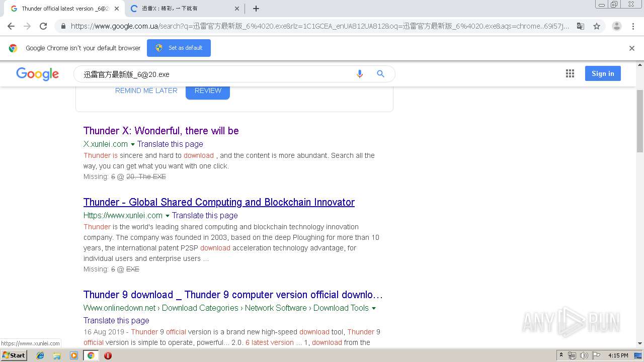Click the network tray icon
Image resolution: width=644 pixels, height=362 pixels.
pyautogui.click(x=572, y=355)
